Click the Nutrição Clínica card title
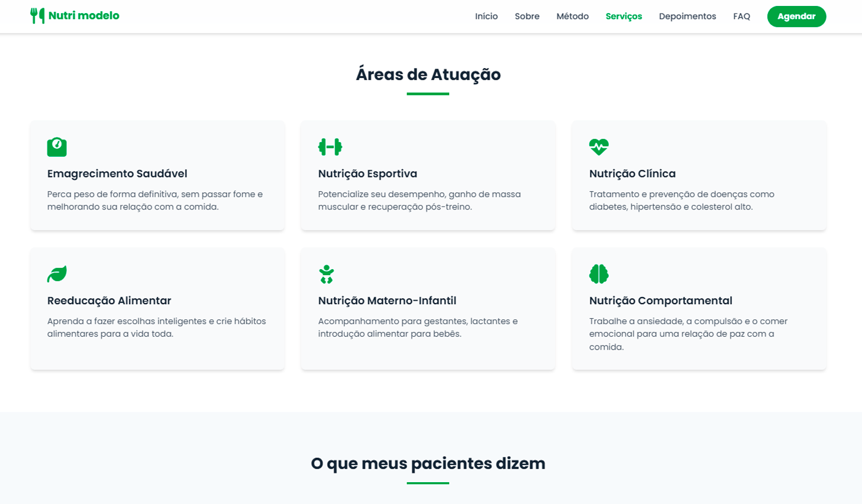Screen dimensions: 862x504 (x=632, y=173)
